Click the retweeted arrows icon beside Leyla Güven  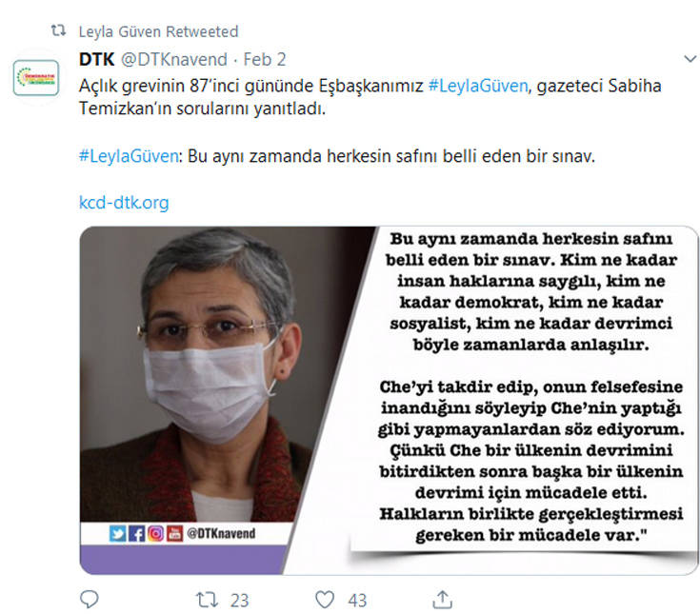click(x=58, y=30)
